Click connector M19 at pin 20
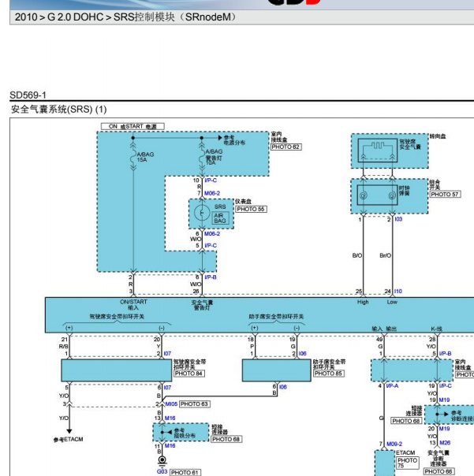 pyautogui.click(x=444, y=429)
